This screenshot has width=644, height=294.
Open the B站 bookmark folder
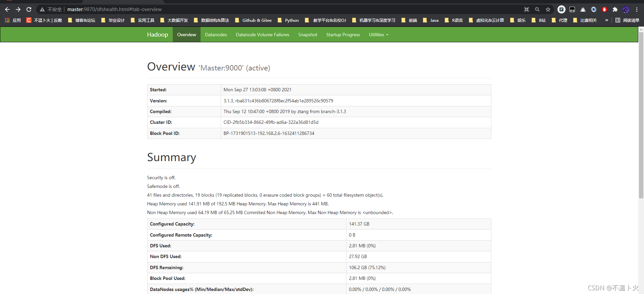(x=539, y=20)
